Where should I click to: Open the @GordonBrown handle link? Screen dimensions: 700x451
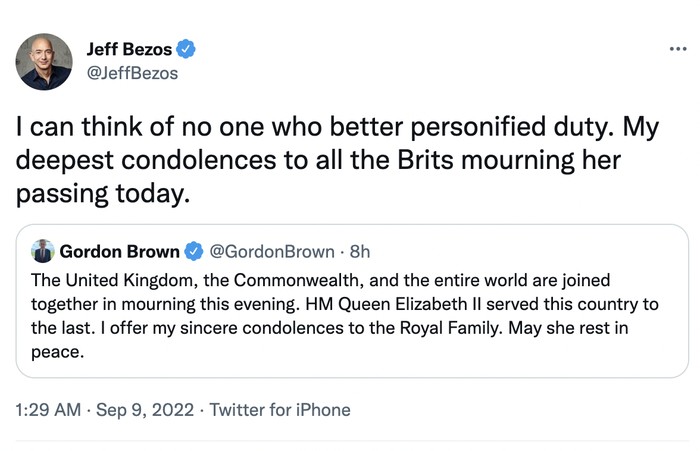(270, 251)
